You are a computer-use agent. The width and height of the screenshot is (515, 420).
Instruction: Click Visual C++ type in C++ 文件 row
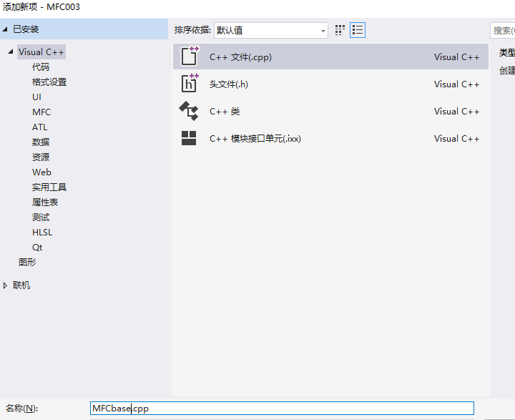pos(456,57)
